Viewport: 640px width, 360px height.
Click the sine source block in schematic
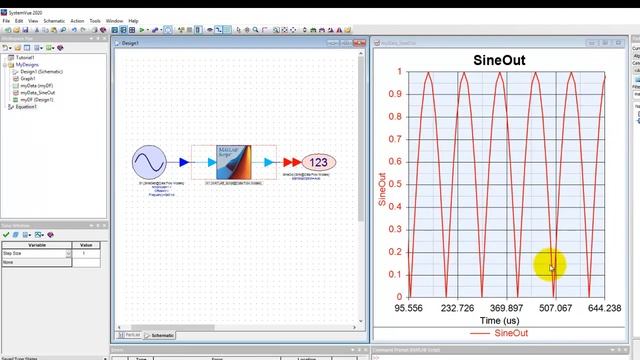click(x=149, y=162)
